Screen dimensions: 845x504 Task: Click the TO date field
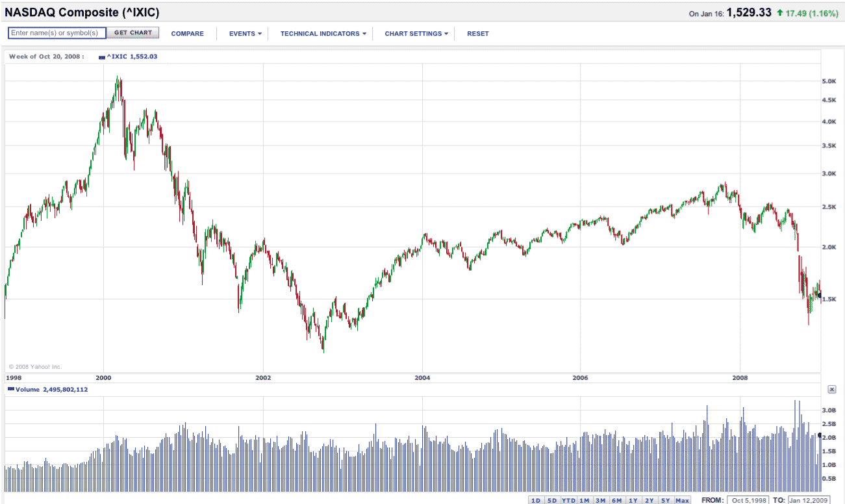(809, 500)
